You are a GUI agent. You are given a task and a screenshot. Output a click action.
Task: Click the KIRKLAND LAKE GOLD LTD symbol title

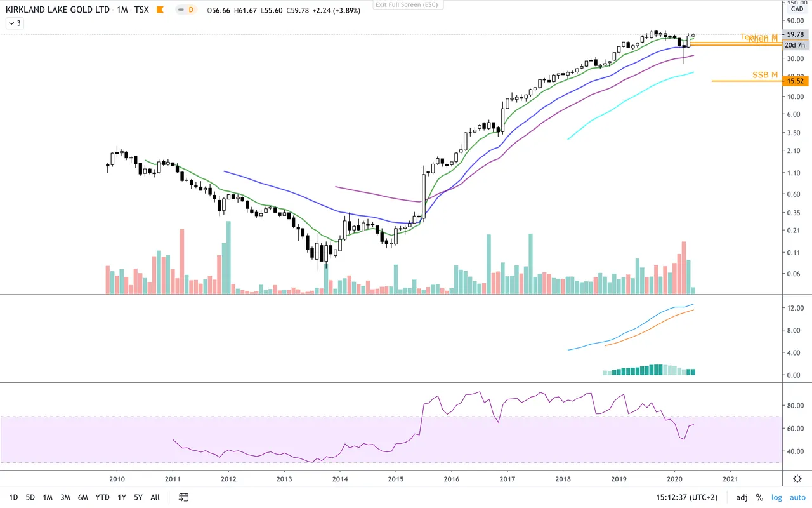58,10
